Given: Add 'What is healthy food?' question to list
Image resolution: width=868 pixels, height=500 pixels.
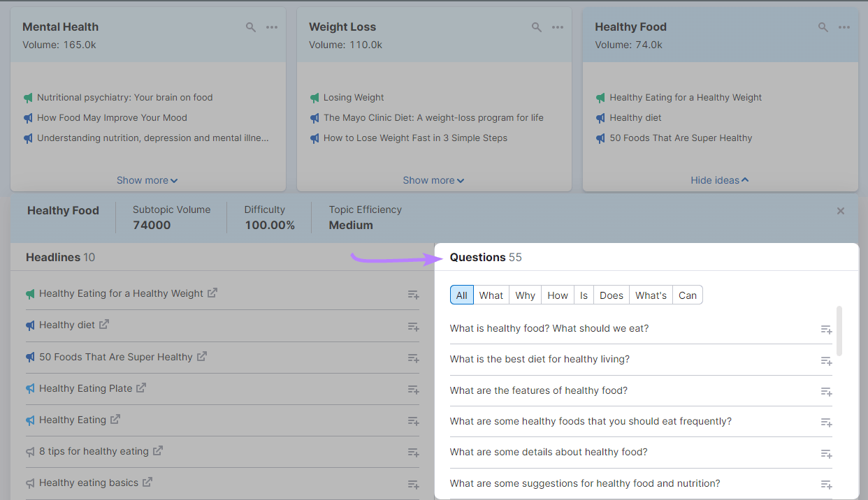Looking at the screenshot, I should tap(826, 329).
